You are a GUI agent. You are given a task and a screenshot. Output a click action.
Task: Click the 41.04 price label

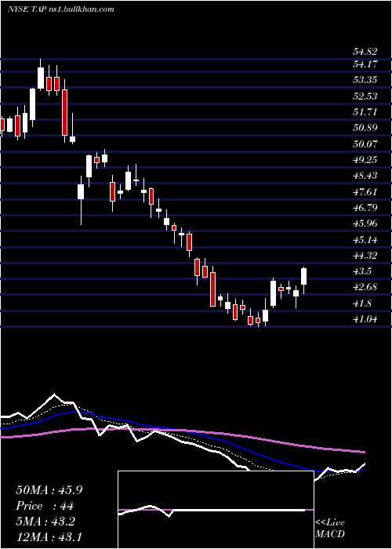[x=365, y=319]
